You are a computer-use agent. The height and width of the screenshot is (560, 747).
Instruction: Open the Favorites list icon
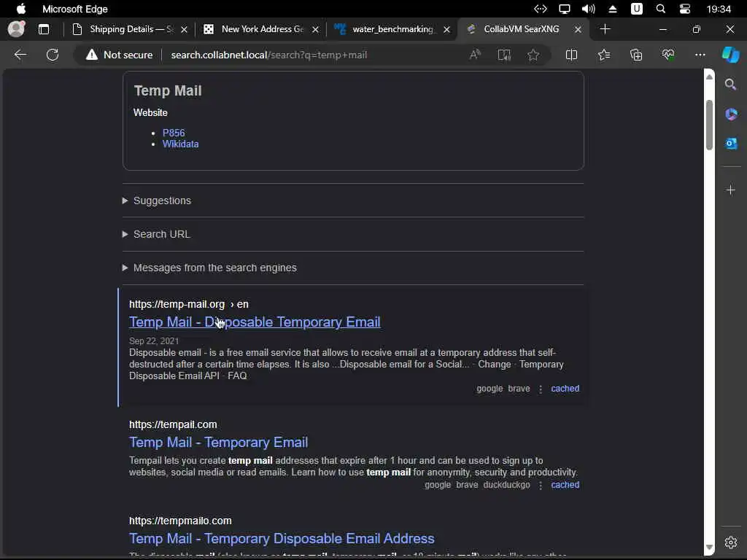603,55
